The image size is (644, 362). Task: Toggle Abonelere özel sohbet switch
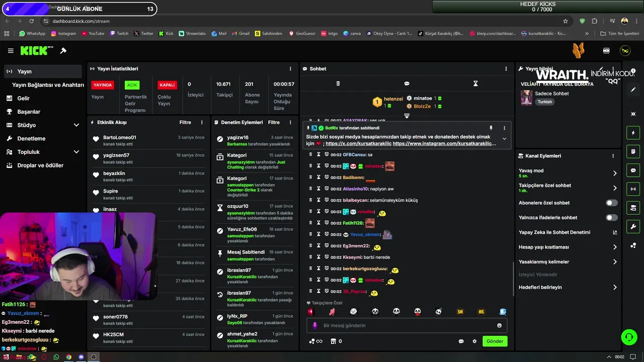tap(611, 203)
